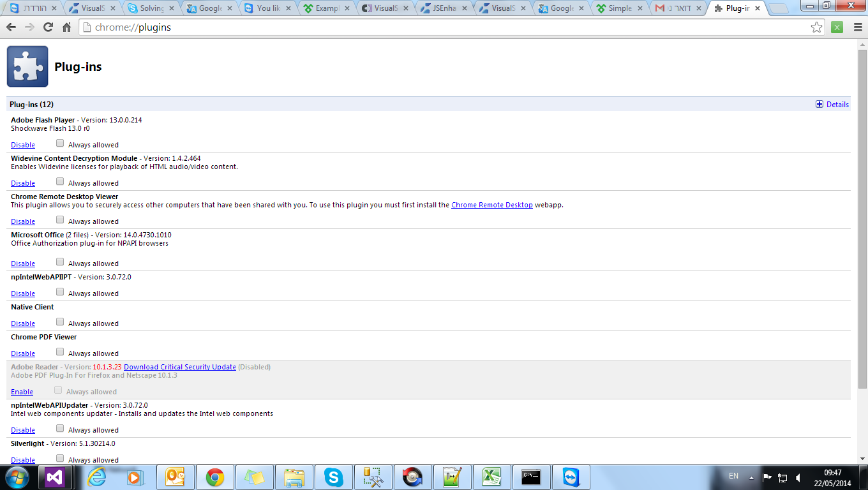
Task: Check Always allowed for npIntelWebAPIIPT
Action: click(x=60, y=292)
